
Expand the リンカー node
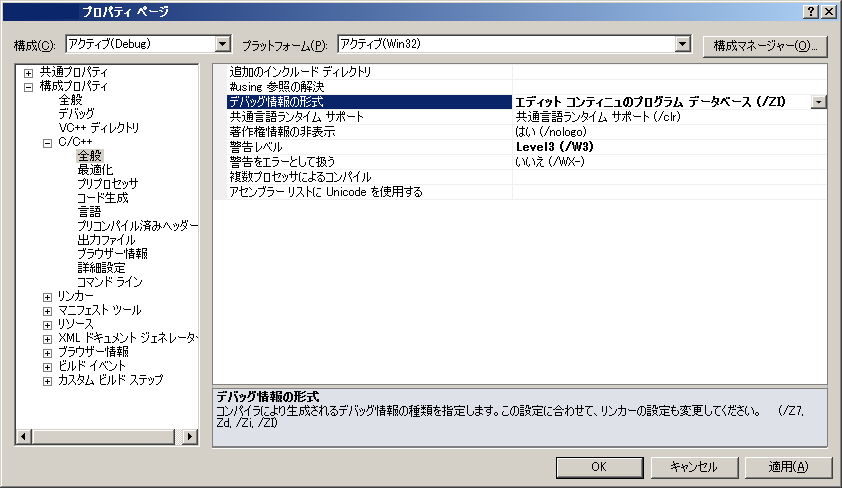tap(47, 297)
